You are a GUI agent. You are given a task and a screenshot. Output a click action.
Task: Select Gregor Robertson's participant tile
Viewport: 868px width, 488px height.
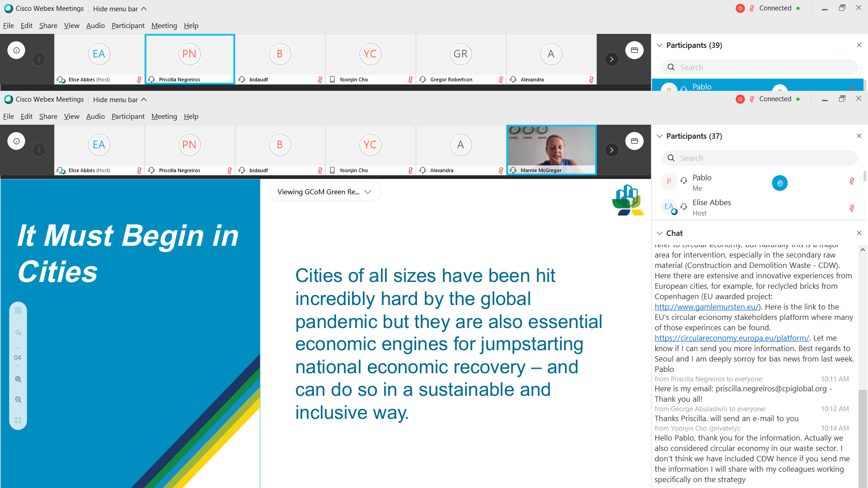[461, 59]
